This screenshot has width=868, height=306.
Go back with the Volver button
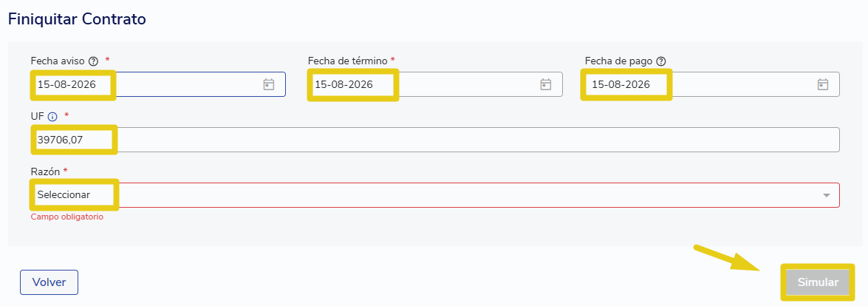(49, 282)
